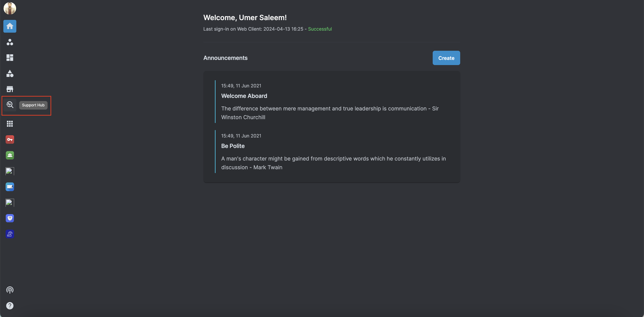Open the Support Hub magnifier icon
Image resolution: width=644 pixels, height=317 pixels.
tap(10, 104)
